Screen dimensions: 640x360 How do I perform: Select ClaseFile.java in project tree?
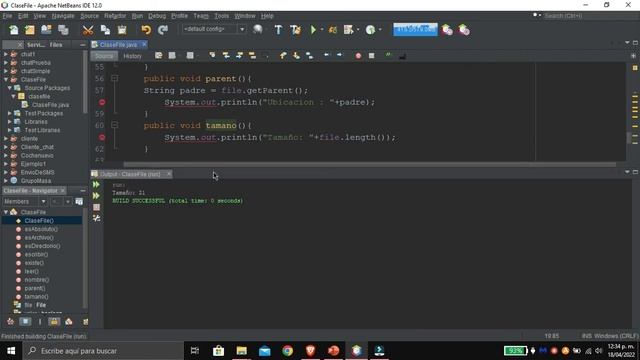50,105
